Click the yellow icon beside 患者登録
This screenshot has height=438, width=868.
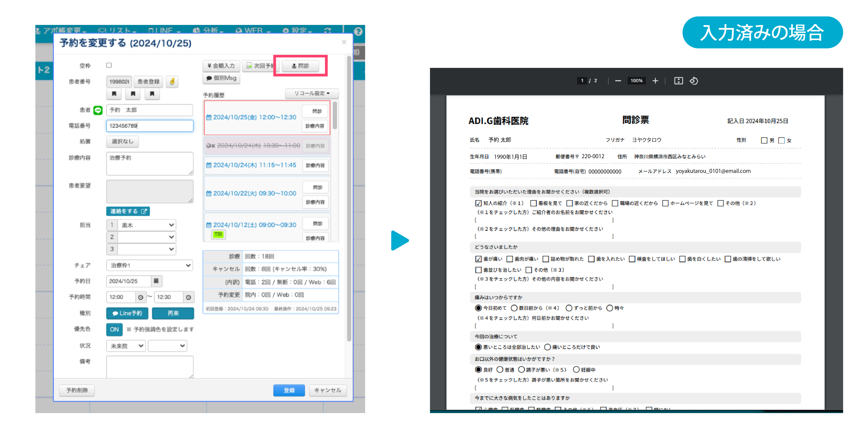[x=172, y=81]
